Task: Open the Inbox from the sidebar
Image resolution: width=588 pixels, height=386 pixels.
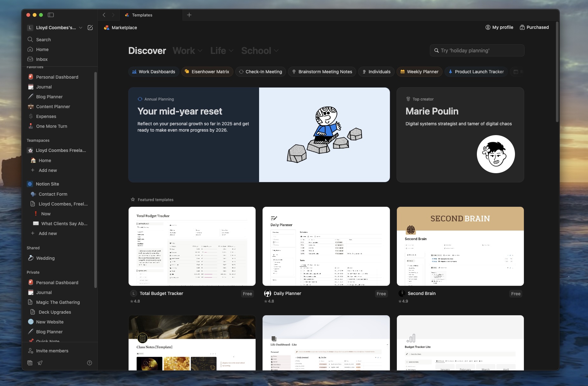Action: point(41,59)
